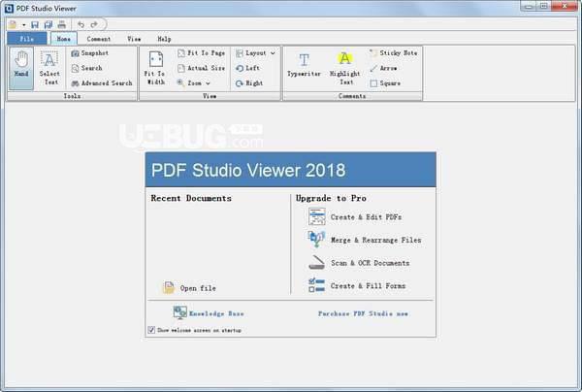Image resolution: width=582 pixels, height=392 pixels.
Task: Select the Hand tool
Action: click(x=21, y=68)
